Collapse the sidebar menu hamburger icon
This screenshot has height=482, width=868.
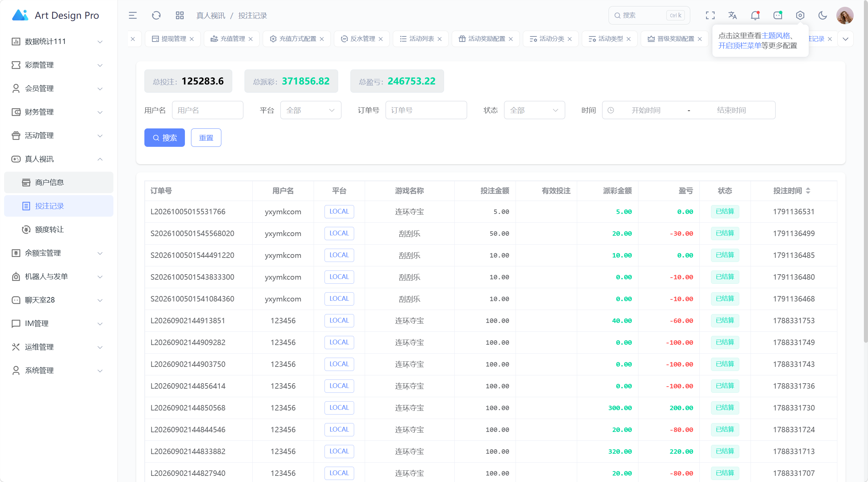click(132, 15)
